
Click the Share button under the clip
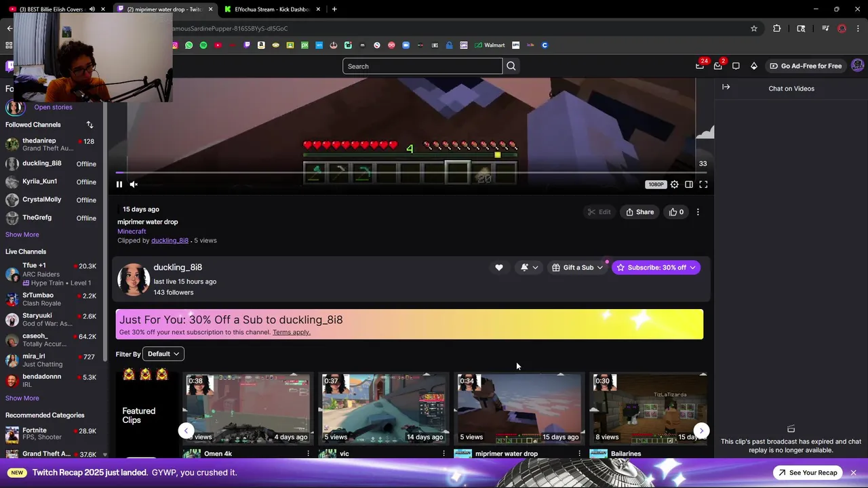639,211
